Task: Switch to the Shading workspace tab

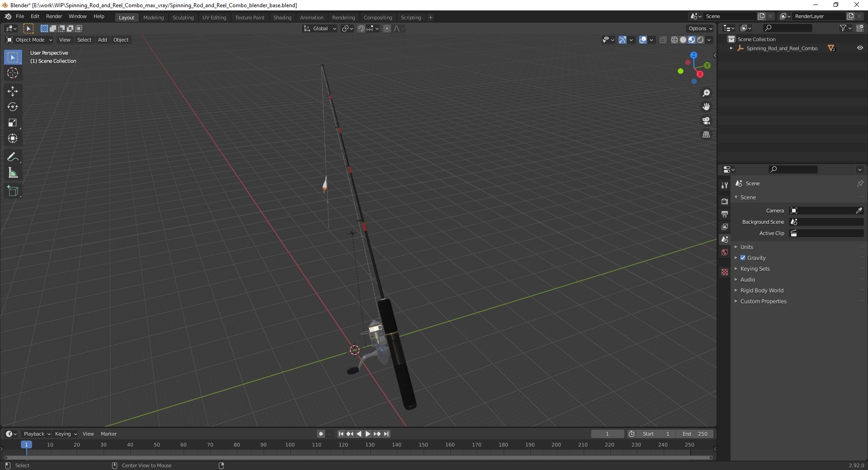Action: click(x=282, y=18)
